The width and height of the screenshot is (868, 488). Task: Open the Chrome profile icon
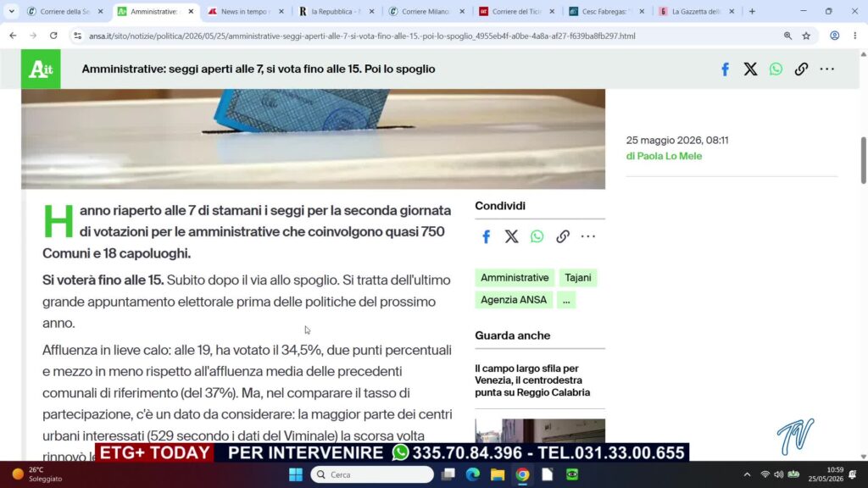834,36
